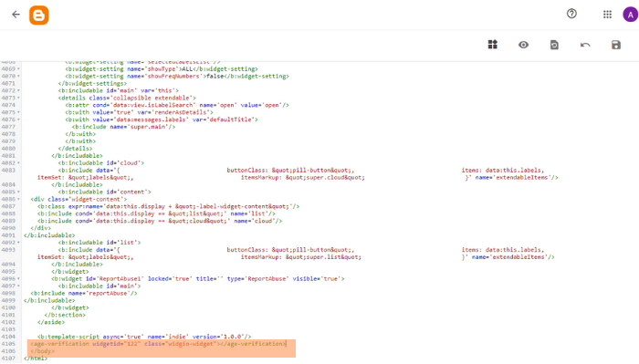
Task: Save the theme with the floppy disk icon
Action: coord(616,45)
